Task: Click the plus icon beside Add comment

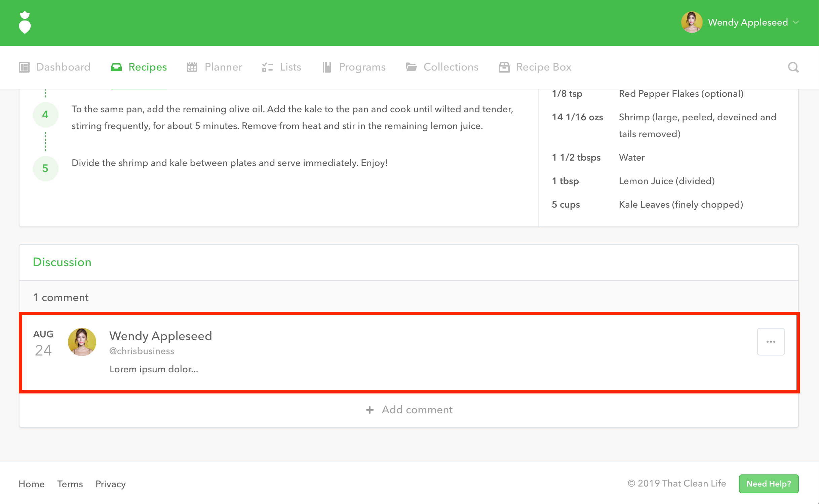Action: pos(369,410)
